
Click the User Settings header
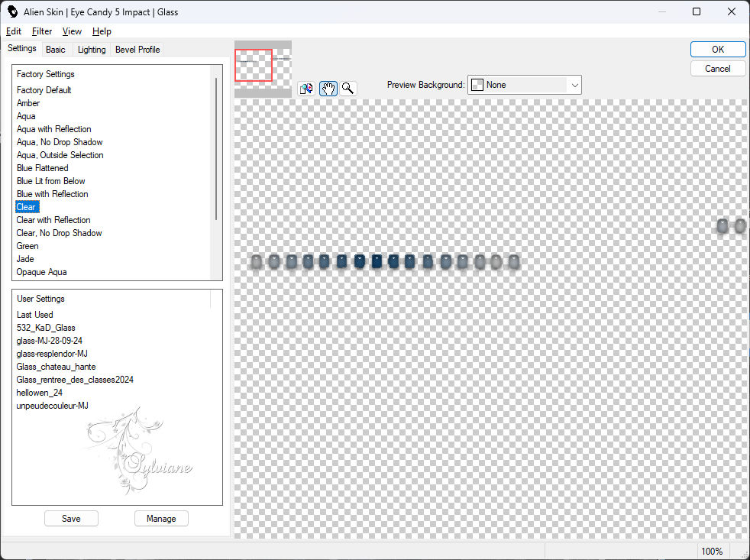(40, 298)
